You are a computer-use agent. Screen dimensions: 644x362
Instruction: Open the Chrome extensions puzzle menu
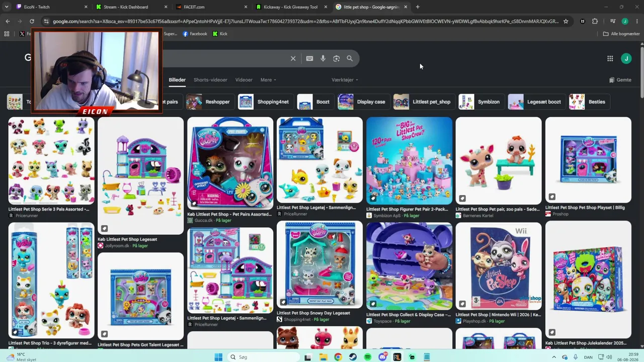[595, 21]
